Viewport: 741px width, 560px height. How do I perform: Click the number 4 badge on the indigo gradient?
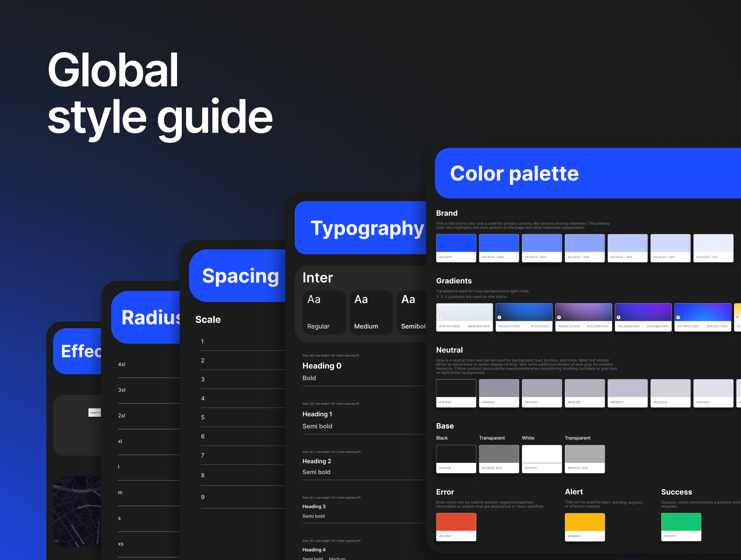tap(618, 317)
